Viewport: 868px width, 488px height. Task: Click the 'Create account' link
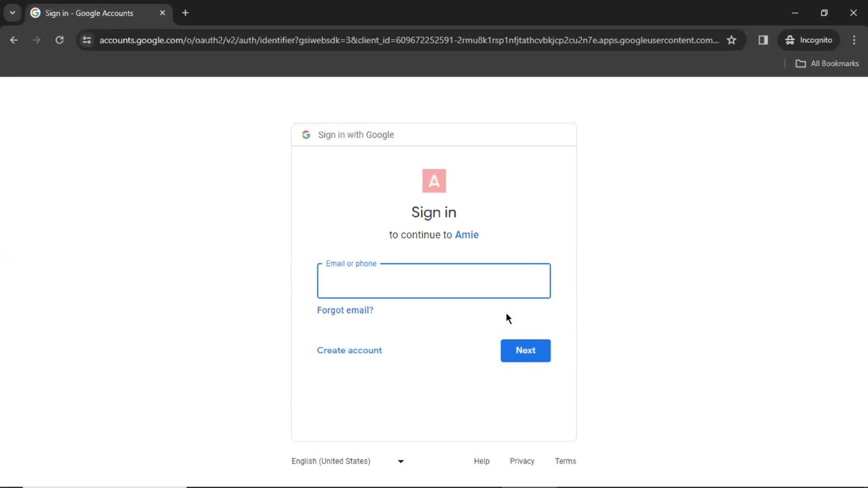coord(349,350)
